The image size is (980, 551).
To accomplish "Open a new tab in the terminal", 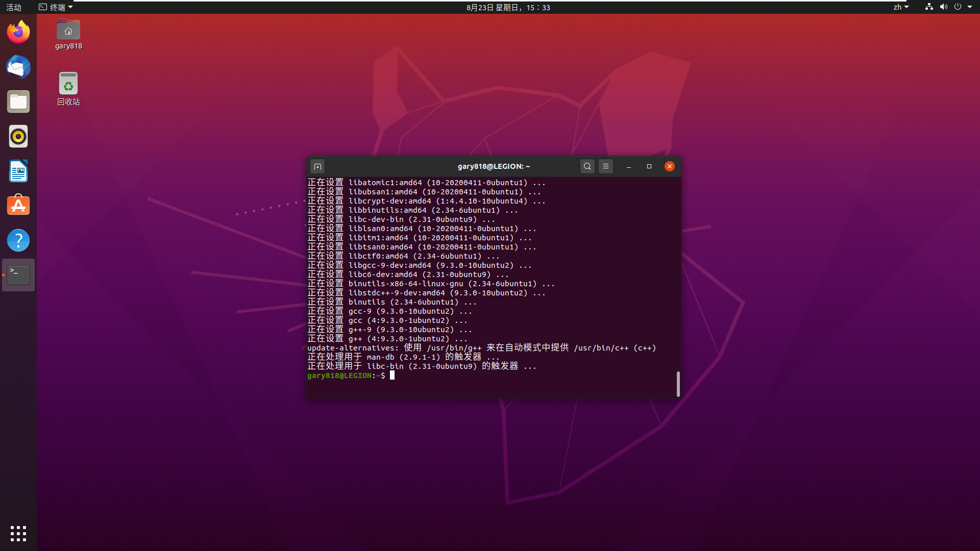I will [x=317, y=166].
